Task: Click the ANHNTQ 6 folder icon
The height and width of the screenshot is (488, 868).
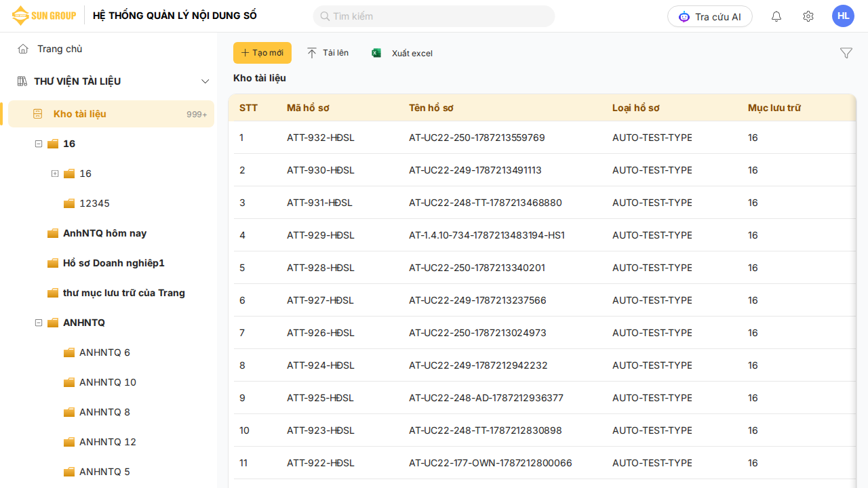Action: (69, 352)
